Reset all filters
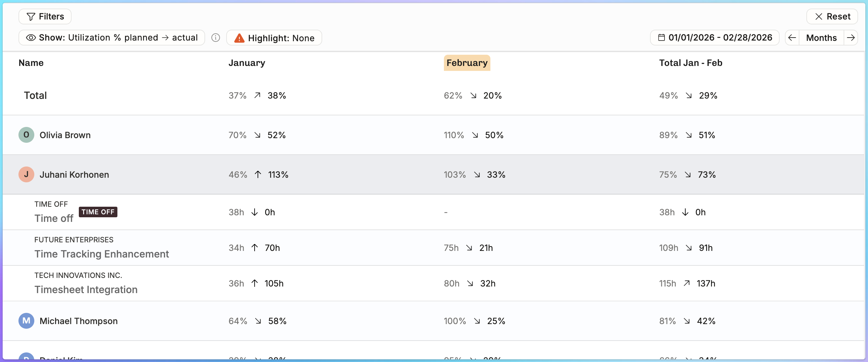The image size is (868, 362). pyautogui.click(x=832, y=16)
